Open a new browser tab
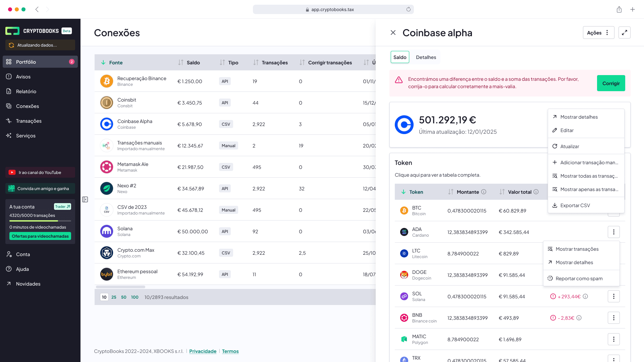Viewport: 644px width, 362px height. tap(633, 9)
